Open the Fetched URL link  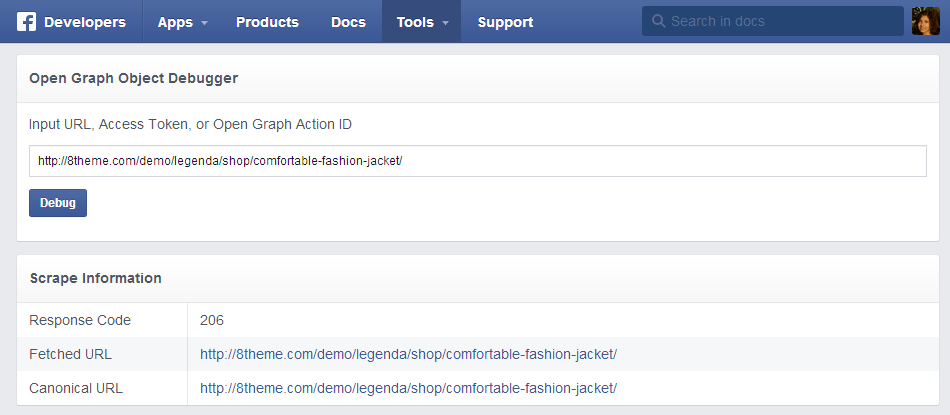tap(408, 354)
